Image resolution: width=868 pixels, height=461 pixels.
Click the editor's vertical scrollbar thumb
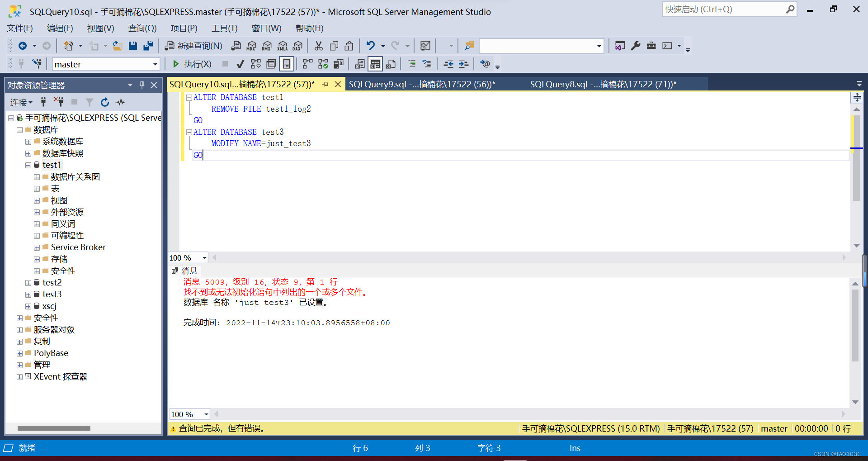click(x=856, y=158)
